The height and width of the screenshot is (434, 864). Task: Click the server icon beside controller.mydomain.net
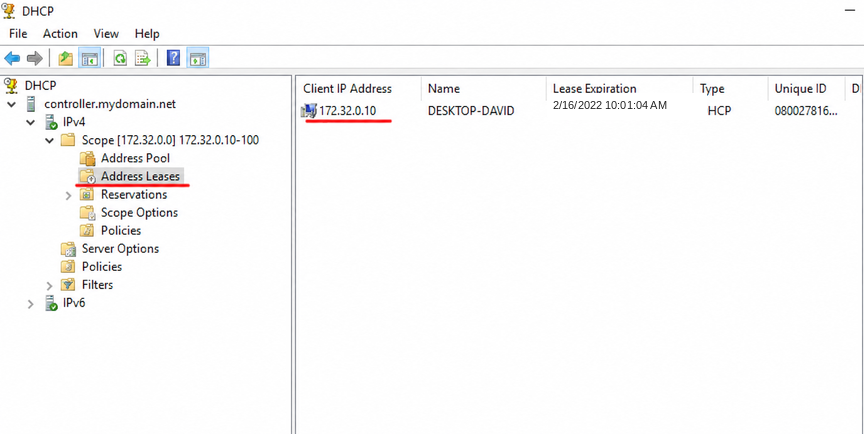click(32, 104)
